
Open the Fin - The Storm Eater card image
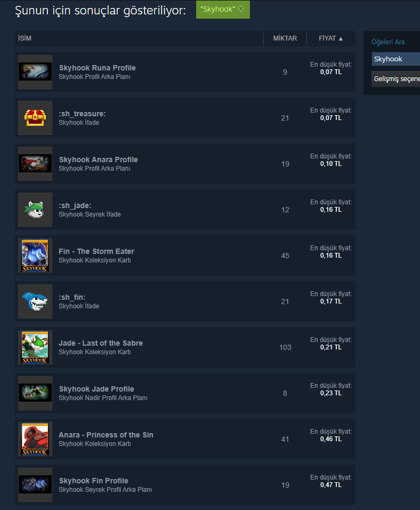pos(35,256)
